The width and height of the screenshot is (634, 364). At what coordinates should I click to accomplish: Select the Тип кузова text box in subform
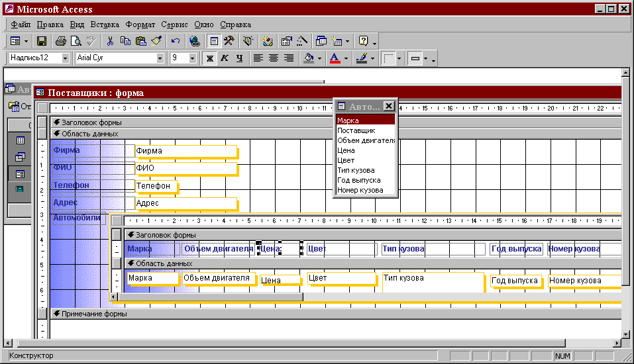pos(433,283)
